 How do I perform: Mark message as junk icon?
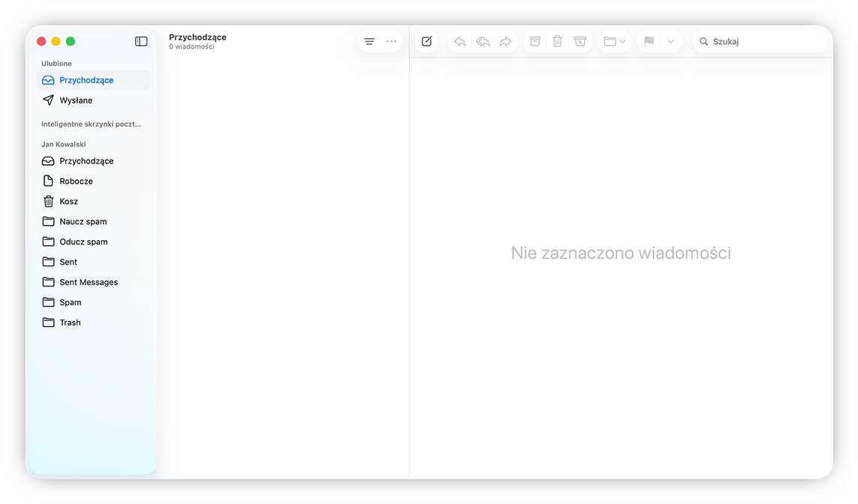(580, 41)
